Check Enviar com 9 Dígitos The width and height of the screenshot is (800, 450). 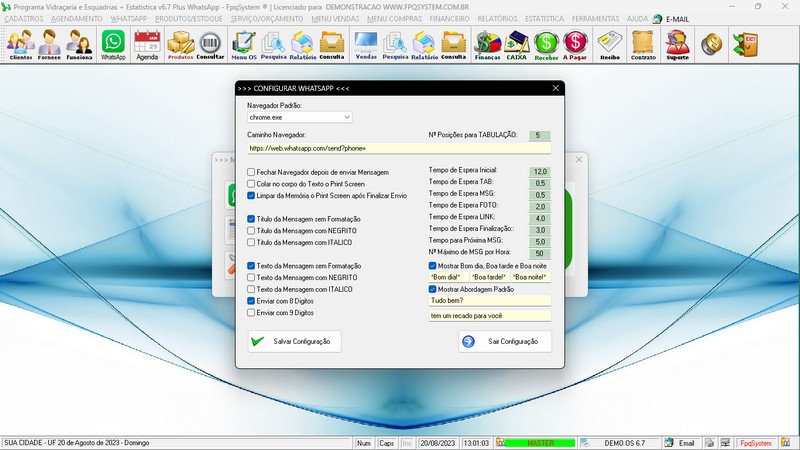pyautogui.click(x=251, y=313)
